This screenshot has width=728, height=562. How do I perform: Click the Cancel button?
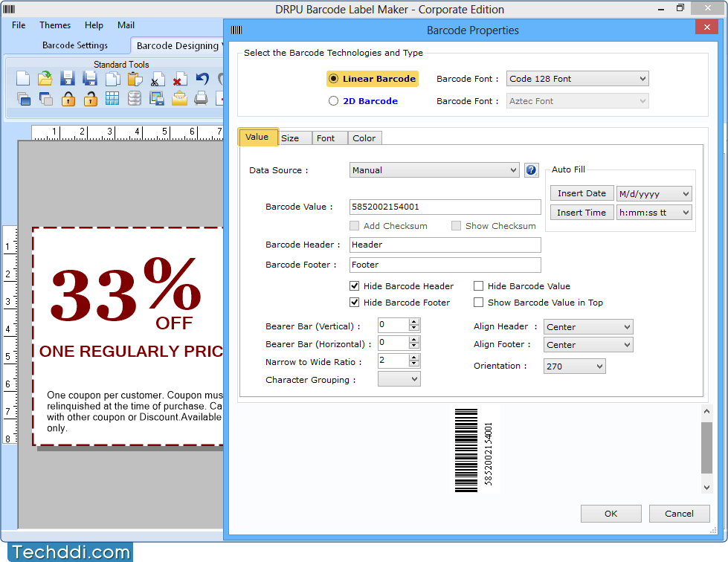click(679, 514)
